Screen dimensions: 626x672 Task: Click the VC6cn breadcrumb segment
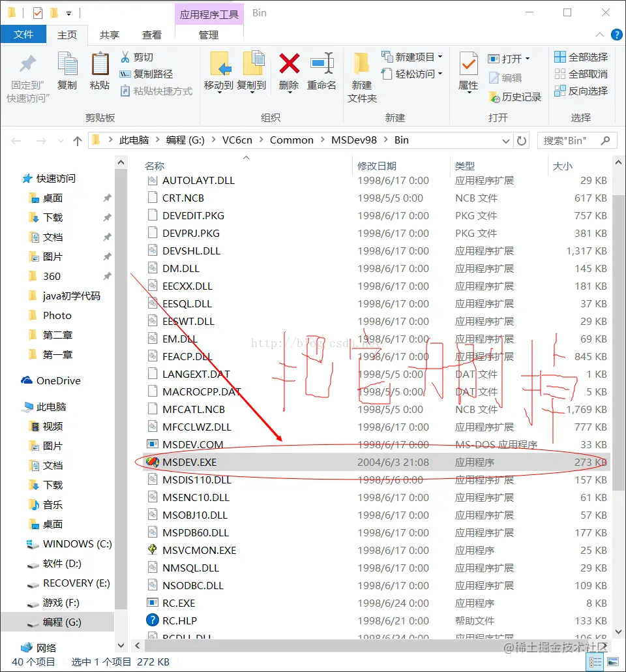pyautogui.click(x=237, y=140)
